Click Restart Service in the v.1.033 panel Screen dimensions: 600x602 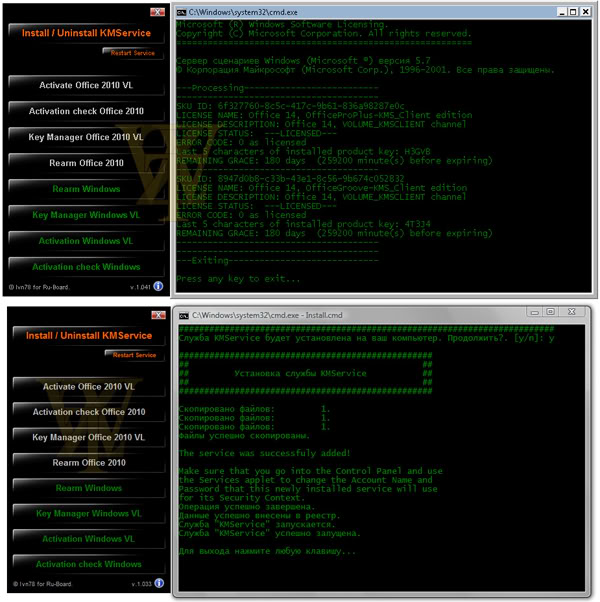pyautogui.click(x=134, y=355)
